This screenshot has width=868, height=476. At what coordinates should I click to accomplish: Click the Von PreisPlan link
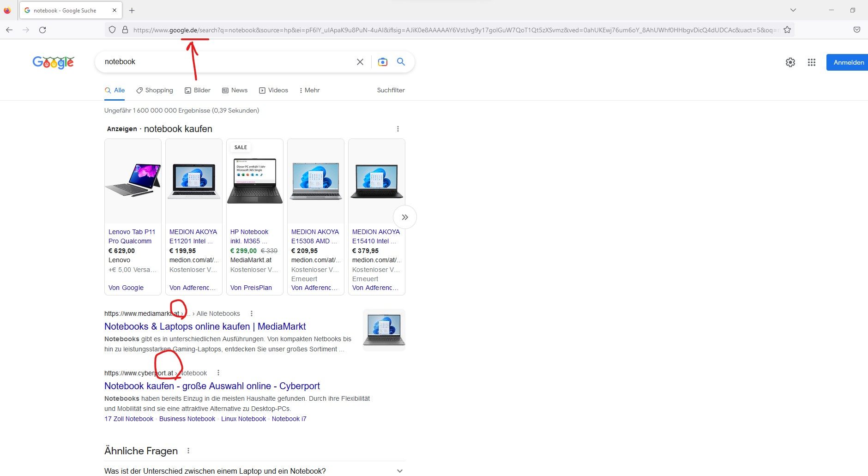[251, 288]
